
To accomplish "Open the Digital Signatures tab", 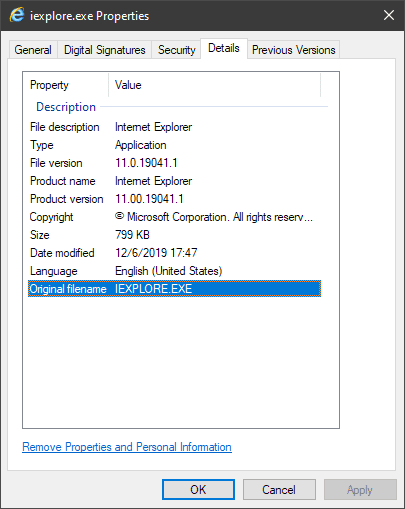I will click(x=105, y=50).
